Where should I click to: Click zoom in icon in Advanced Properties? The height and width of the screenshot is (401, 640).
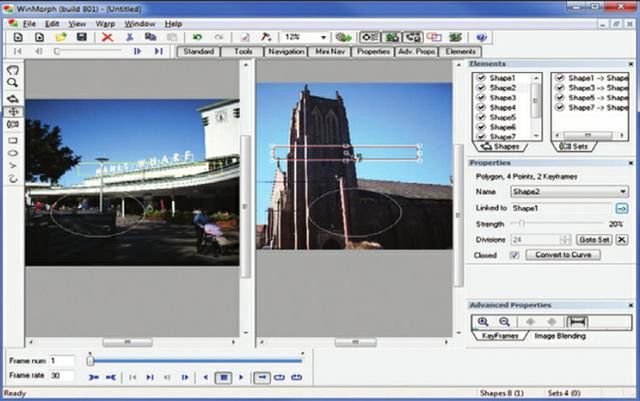pos(483,322)
